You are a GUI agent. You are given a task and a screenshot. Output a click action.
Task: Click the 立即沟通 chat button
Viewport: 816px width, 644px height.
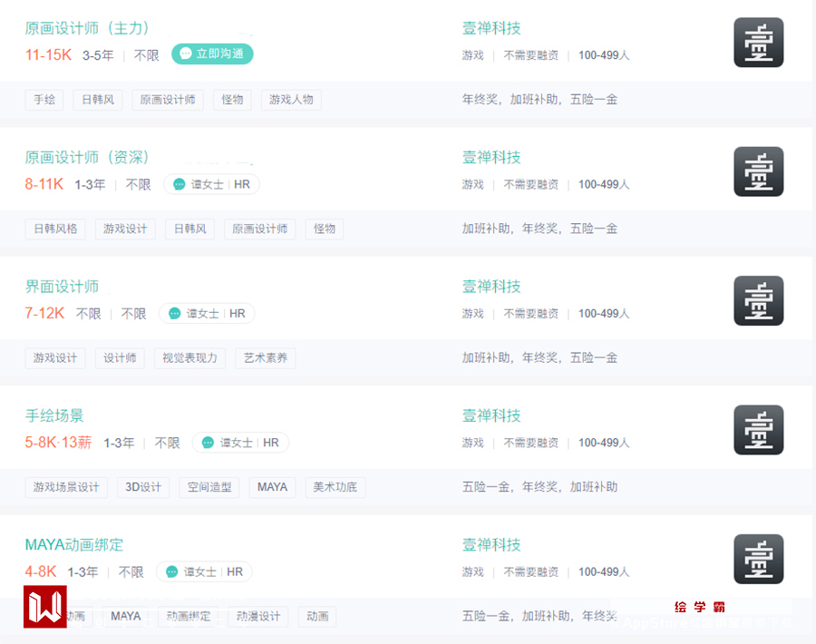[x=212, y=54]
